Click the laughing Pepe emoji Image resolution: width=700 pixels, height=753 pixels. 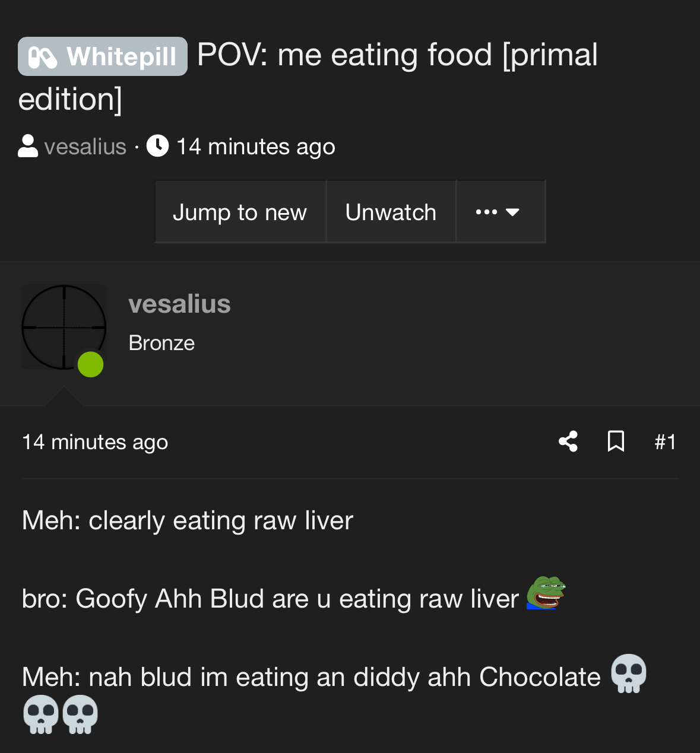coord(546,593)
